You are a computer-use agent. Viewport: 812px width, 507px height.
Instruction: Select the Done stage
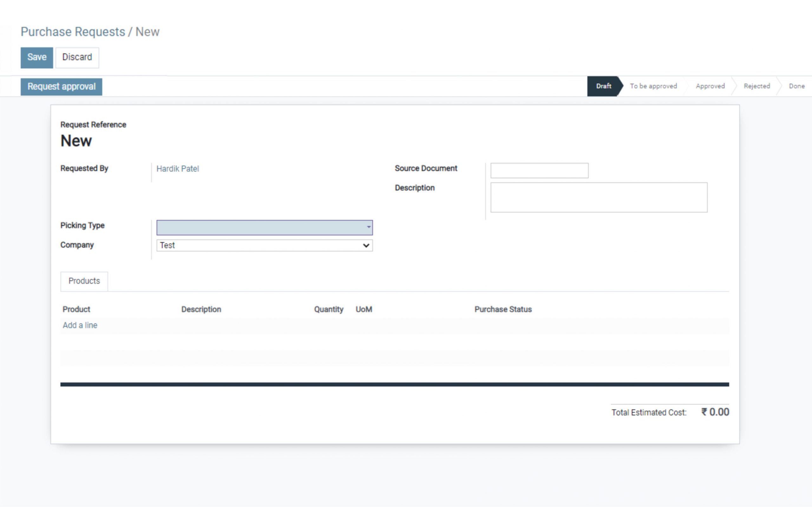(x=797, y=86)
